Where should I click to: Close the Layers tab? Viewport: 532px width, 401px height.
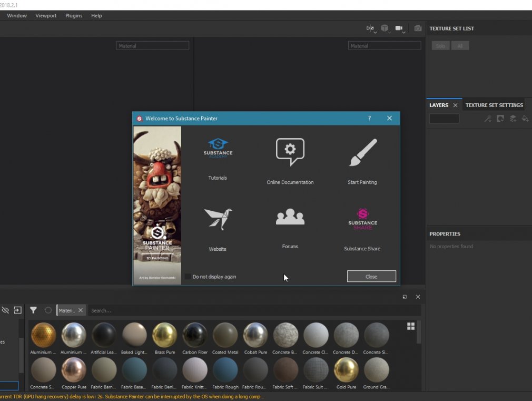click(455, 105)
